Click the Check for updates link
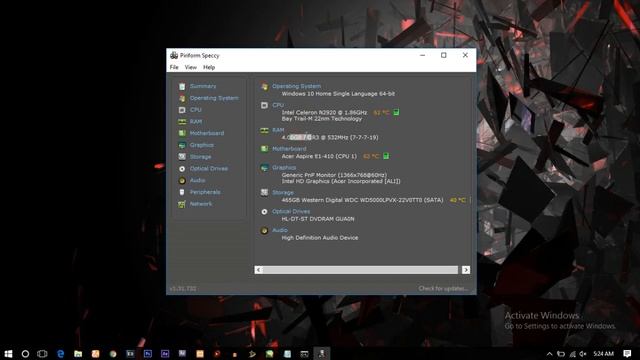Screen dimensions: 640x360 click(x=443, y=289)
